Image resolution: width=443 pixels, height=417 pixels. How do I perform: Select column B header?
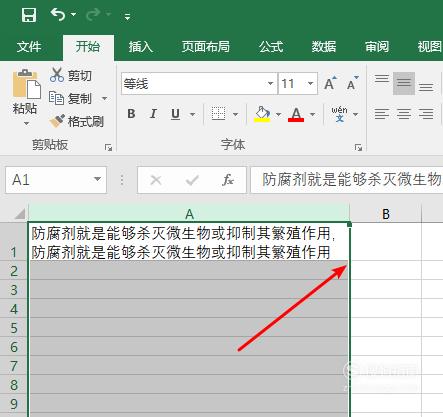(x=386, y=214)
